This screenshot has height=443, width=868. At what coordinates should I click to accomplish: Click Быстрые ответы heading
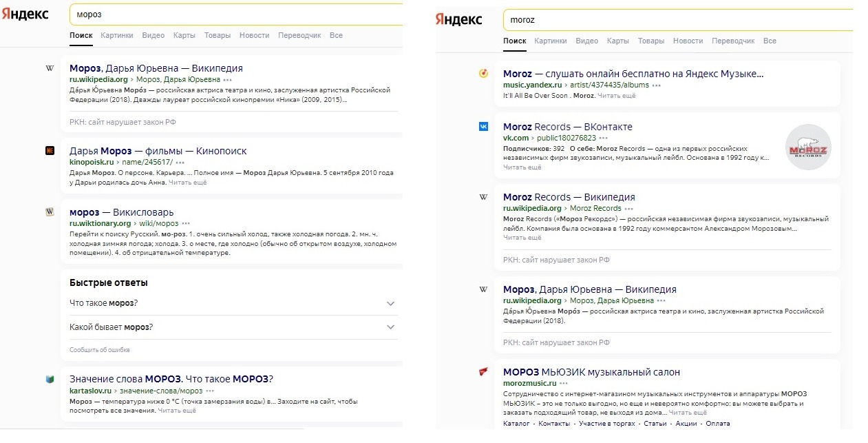tap(109, 282)
